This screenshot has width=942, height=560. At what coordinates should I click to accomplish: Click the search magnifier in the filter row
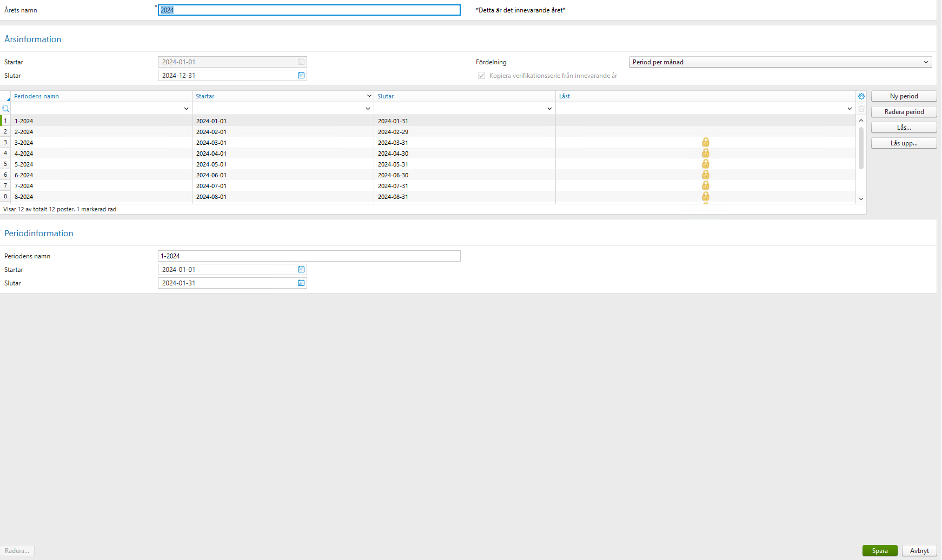[x=6, y=108]
